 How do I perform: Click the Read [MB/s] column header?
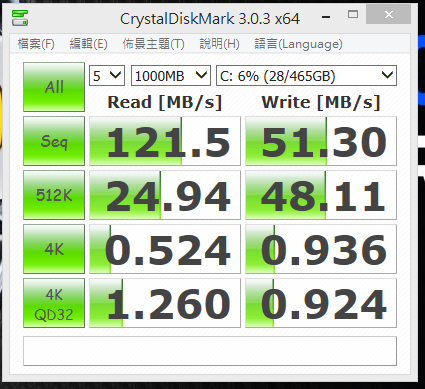[165, 102]
